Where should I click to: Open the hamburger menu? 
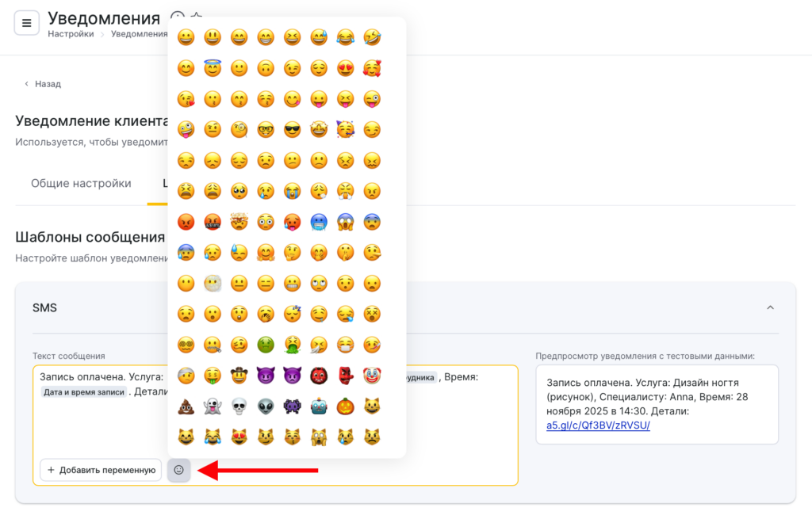click(x=26, y=23)
